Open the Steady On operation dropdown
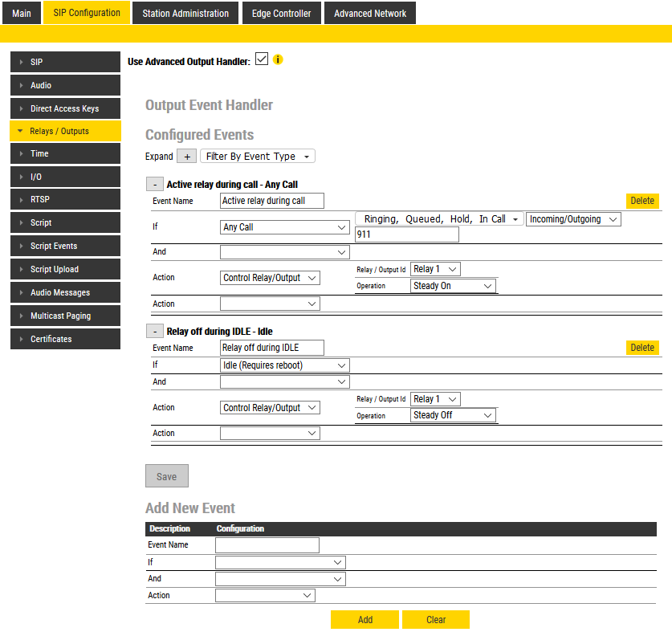 [x=454, y=286]
